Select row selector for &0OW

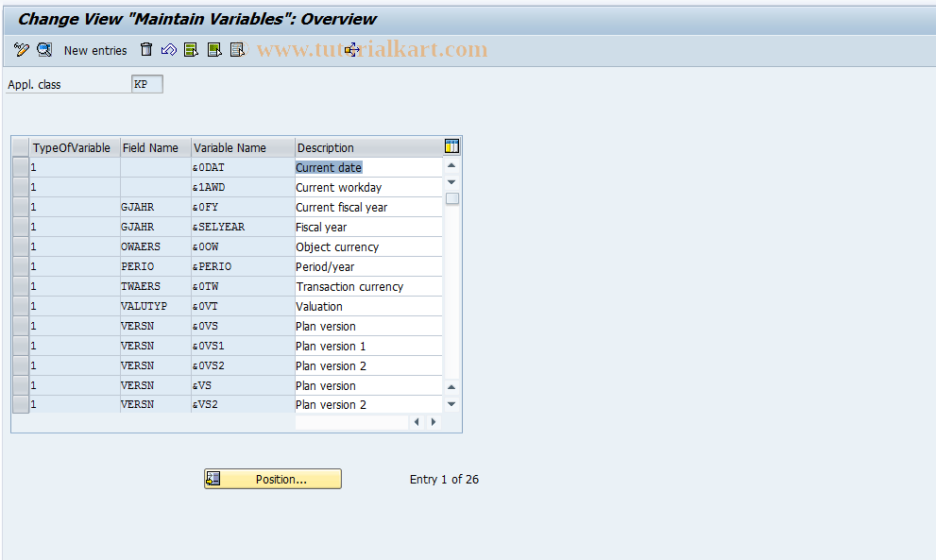(21, 246)
